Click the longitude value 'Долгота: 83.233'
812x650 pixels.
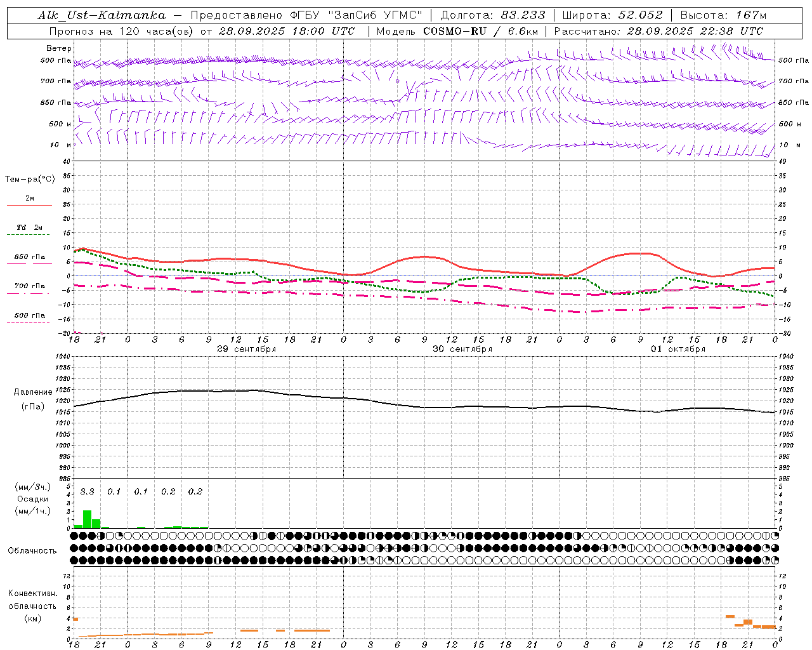pos(493,15)
